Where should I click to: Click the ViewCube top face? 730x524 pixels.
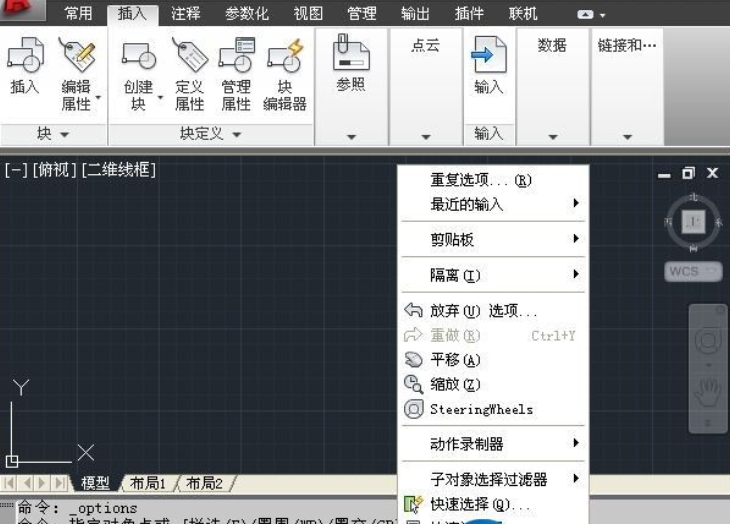coord(693,222)
